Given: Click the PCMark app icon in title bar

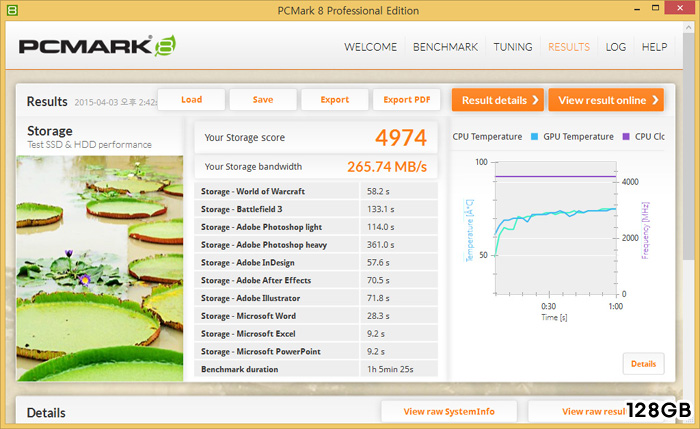Looking at the screenshot, I should pos(10,10).
